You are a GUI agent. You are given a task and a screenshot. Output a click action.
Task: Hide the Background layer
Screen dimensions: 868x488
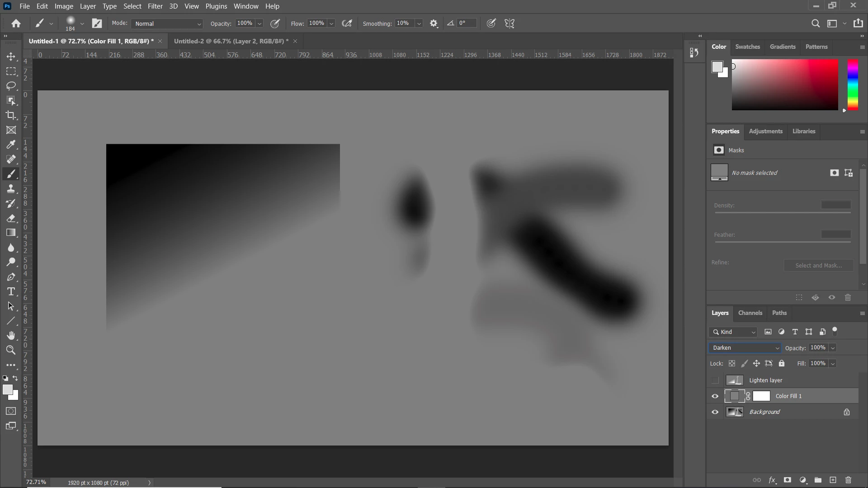click(715, 412)
